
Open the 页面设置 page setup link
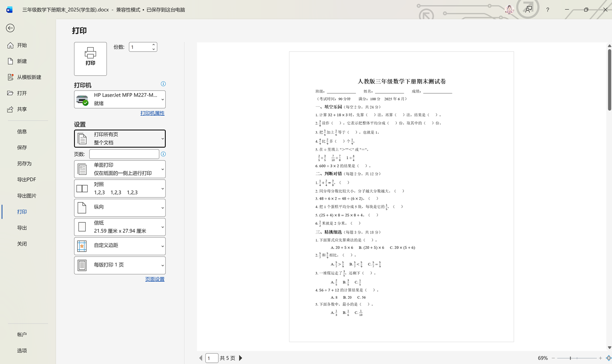click(x=155, y=279)
